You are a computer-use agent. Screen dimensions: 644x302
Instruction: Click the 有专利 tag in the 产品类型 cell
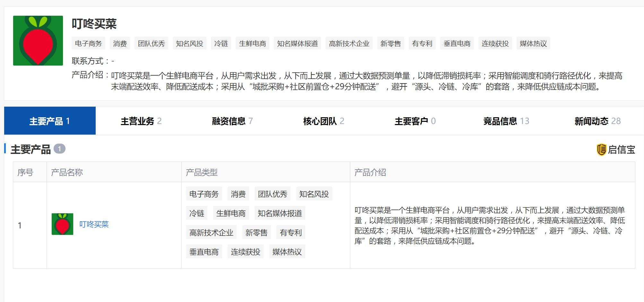coord(291,233)
